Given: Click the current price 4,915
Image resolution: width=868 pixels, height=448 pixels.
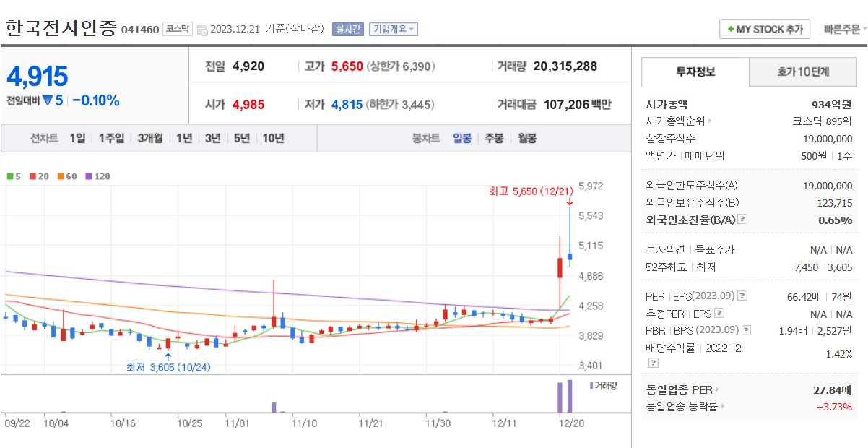Looking at the screenshot, I should coord(38,76).
